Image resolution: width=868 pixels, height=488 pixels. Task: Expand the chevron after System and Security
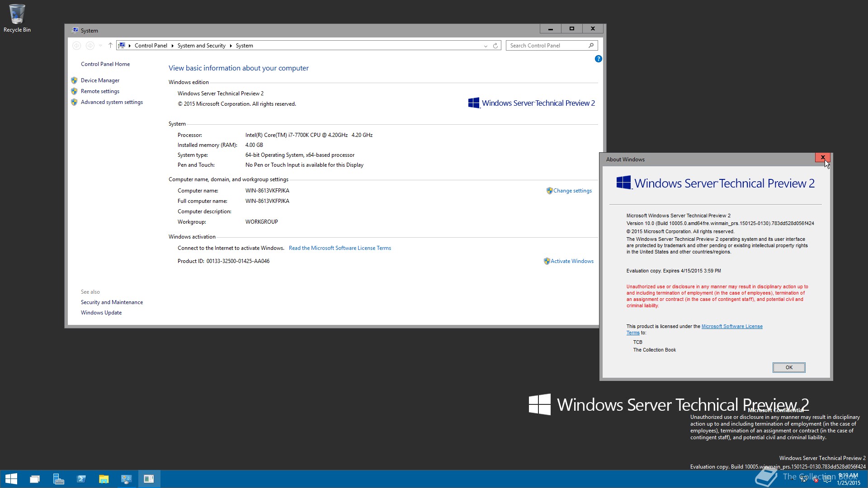(x=231, y=46)
